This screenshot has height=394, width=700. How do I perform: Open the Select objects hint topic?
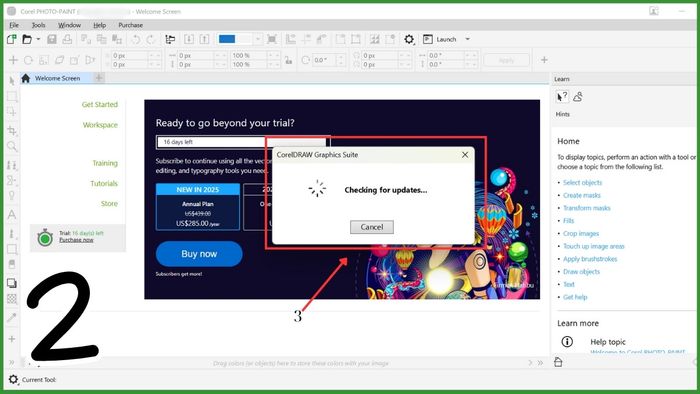pos(582,182)
